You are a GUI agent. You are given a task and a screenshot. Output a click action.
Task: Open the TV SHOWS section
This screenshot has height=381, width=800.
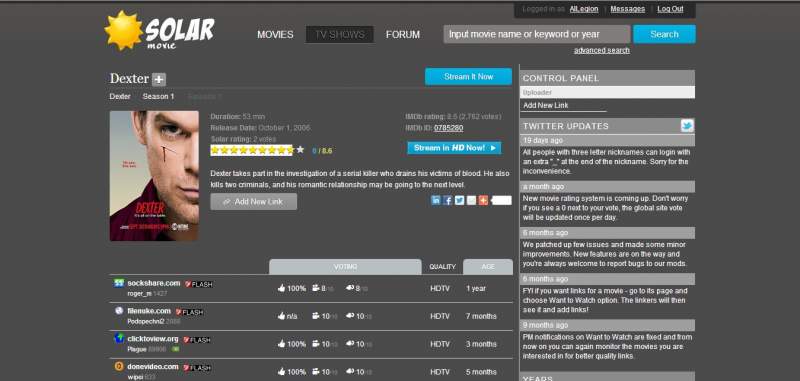tap(340, 35)
